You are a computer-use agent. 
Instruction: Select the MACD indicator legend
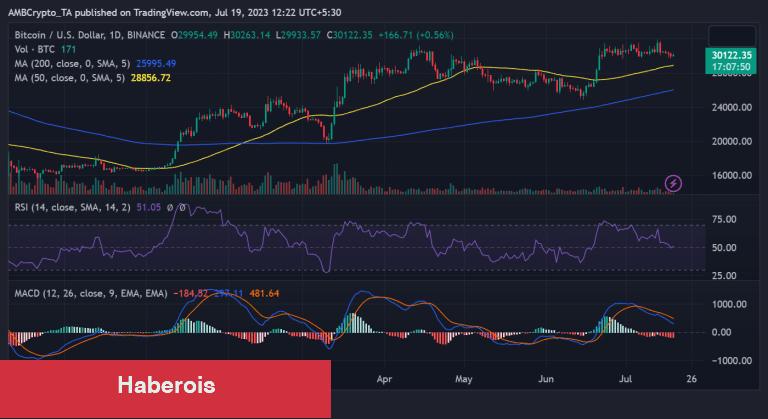point(91,294)
